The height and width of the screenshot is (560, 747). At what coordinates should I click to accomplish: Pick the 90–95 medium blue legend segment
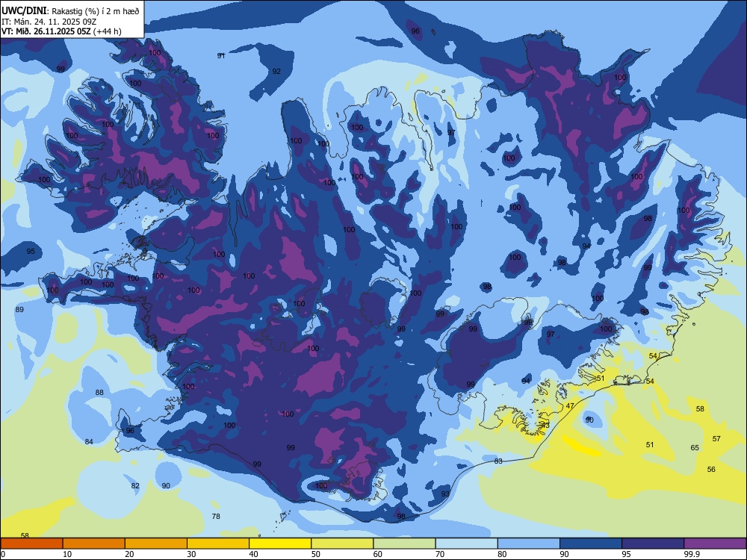[x=591, y=544]
